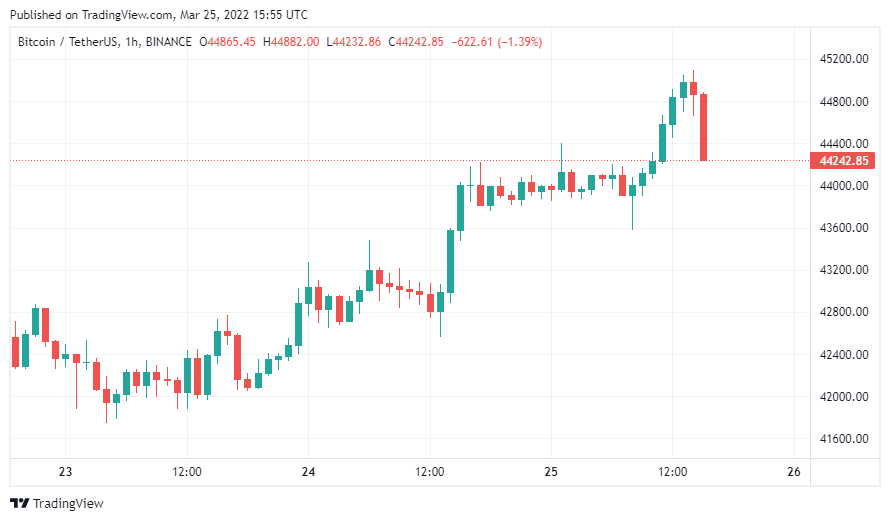This screenshot has height=521, width=890.
Task: Select the 24 date marker on time axis
Action: coord(308,472)
